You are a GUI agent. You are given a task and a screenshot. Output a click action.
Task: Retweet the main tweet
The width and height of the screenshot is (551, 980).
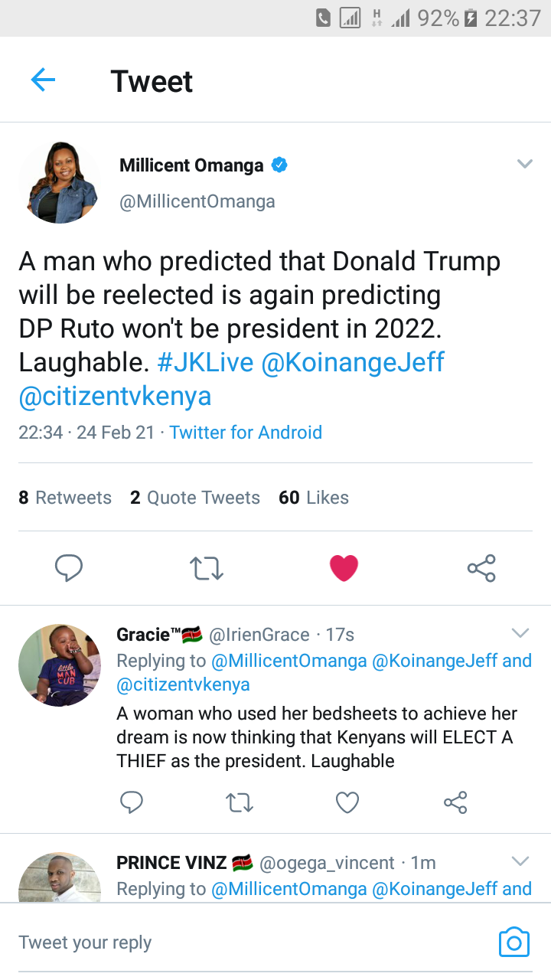(x=206, y=568)
